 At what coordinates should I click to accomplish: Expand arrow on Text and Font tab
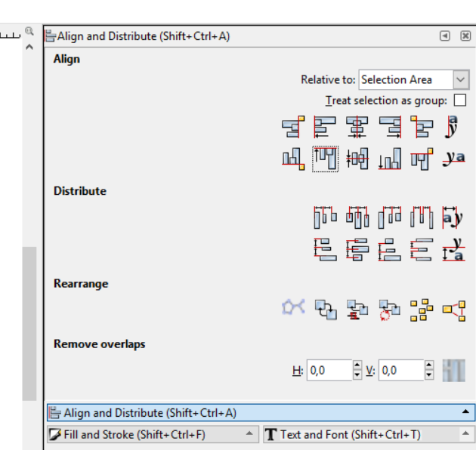[465, 433]
